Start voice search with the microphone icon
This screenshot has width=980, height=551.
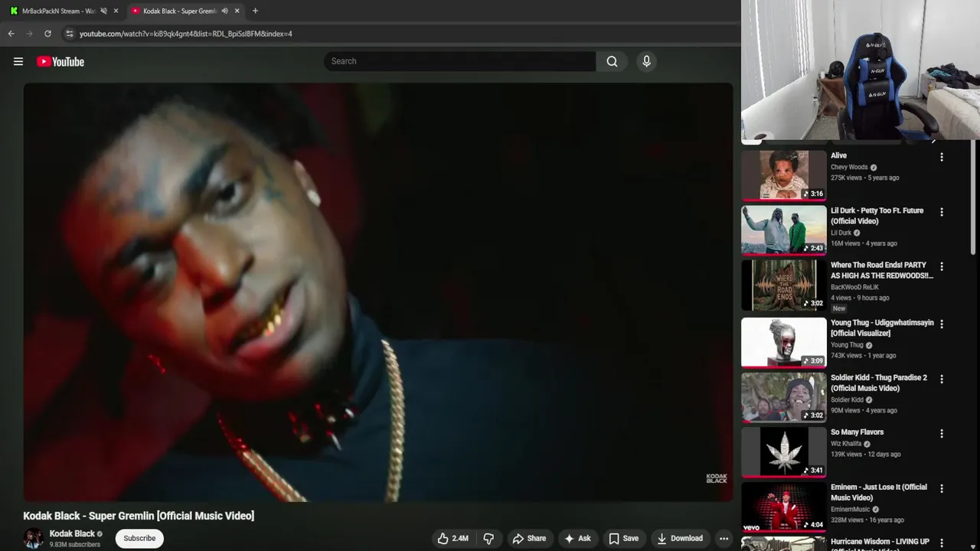coord(646,61)
